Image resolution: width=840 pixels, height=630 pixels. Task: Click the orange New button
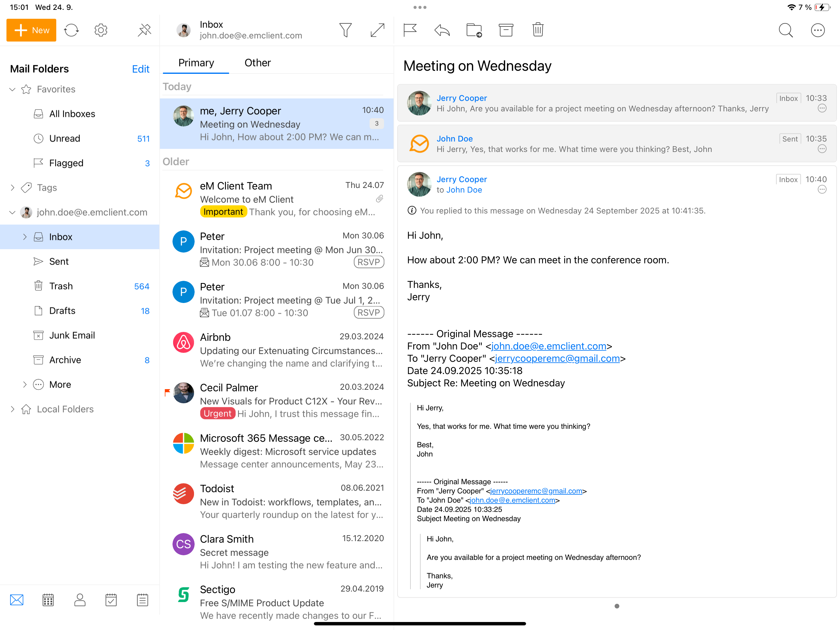click(x=32, y=30)
